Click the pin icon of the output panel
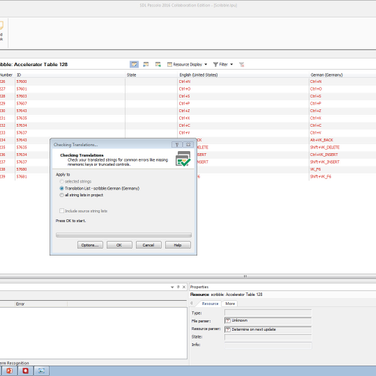This screenshot has width=376, height=376. tap(178, 287)
